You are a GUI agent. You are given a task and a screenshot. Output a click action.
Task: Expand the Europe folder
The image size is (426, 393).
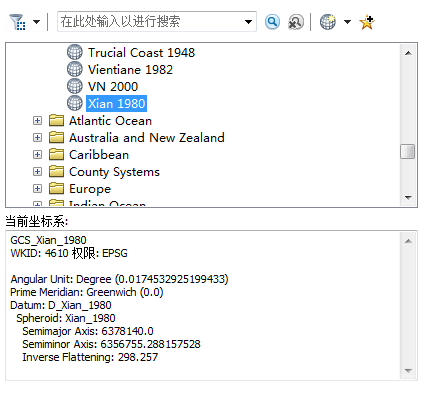click(x=37, y=189)
